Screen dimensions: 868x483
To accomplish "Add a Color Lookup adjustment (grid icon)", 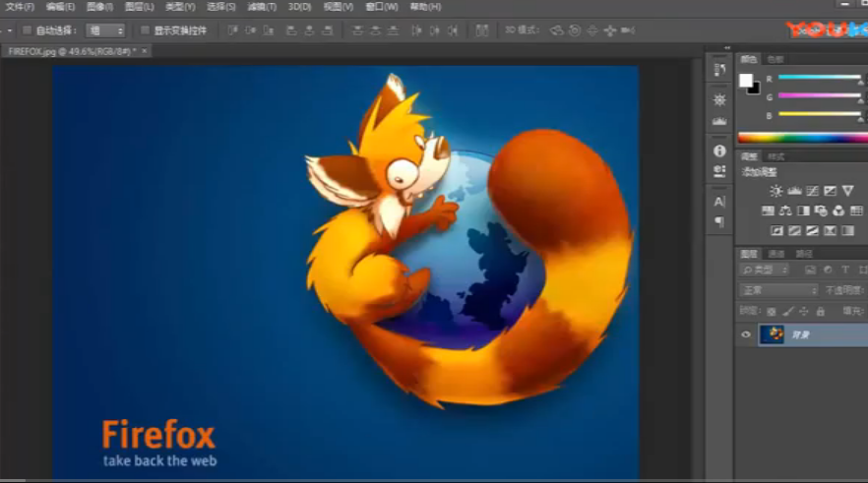I will point(856,211).
